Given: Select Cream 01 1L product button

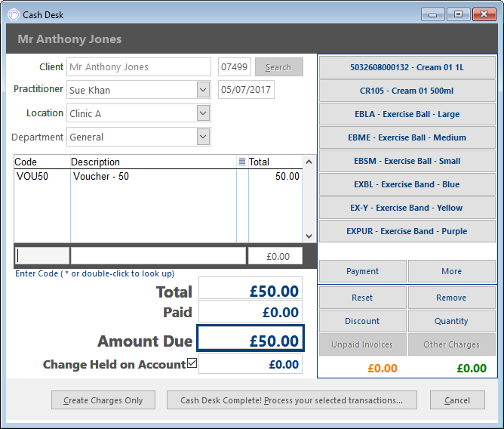Looking at the screenshot, I should click(x=407, y=67).
